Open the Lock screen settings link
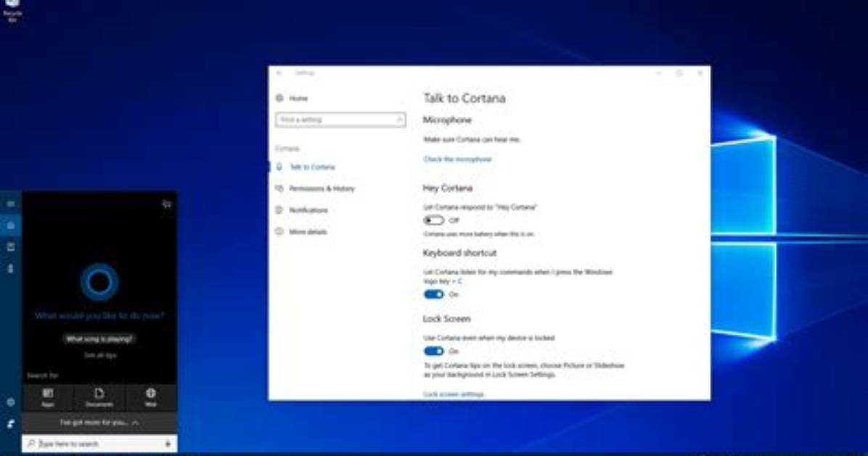 (454, 394)
